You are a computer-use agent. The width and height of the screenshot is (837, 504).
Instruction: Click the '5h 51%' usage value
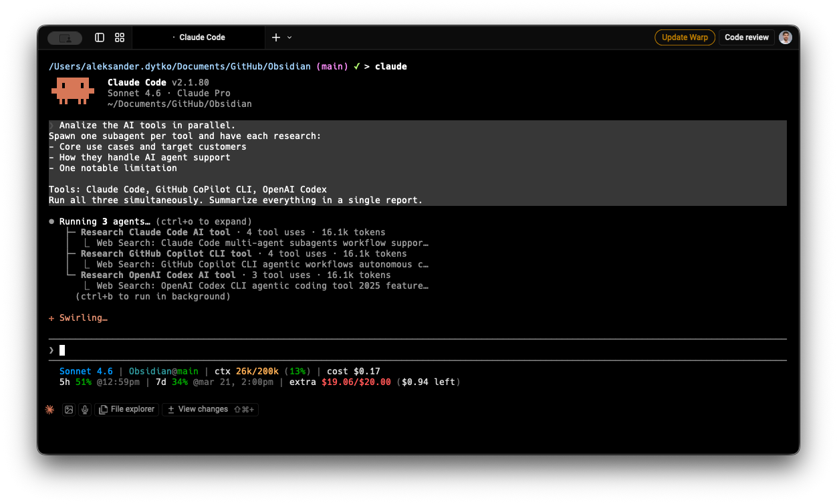pyautogui.click(x=76, y=382)
